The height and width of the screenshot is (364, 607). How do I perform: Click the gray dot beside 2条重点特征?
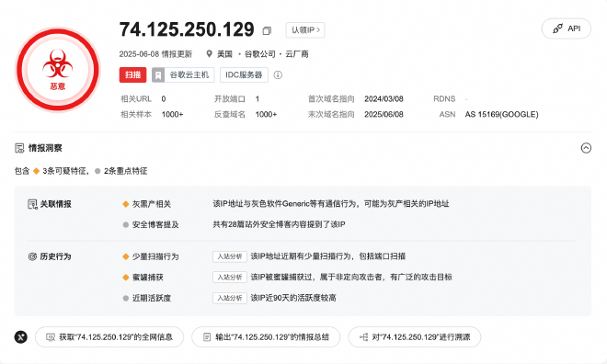tap(97, 171)
